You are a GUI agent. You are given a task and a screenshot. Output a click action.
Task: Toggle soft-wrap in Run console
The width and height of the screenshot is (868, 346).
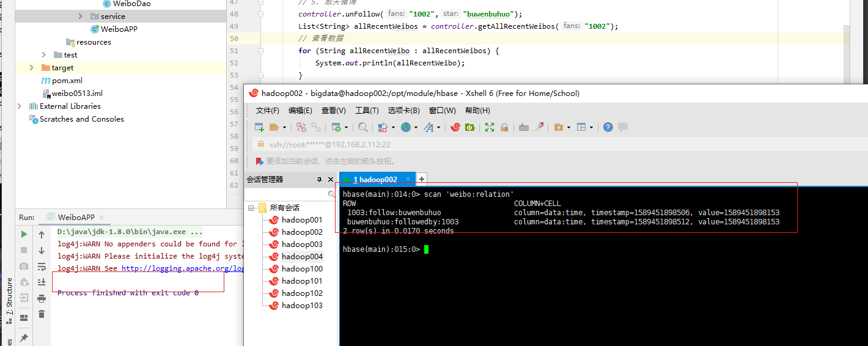click(42, 267)
